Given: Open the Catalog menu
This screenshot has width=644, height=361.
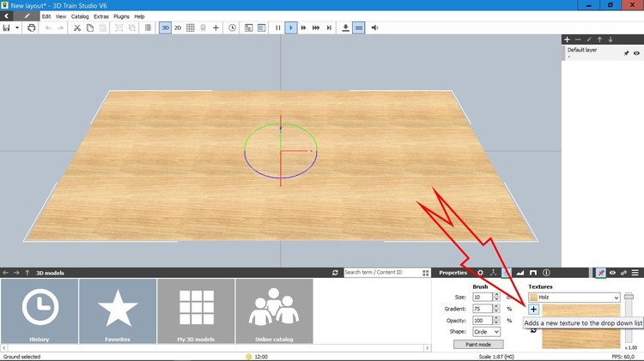Looking at the screenshot, I should pos(80,16).
